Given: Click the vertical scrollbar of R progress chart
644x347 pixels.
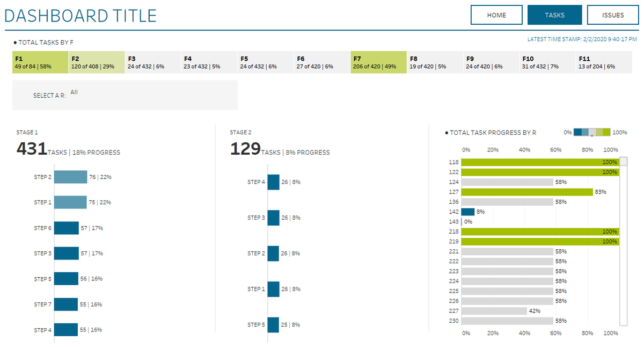Looking at the screenshot, I should coord(623,242).
